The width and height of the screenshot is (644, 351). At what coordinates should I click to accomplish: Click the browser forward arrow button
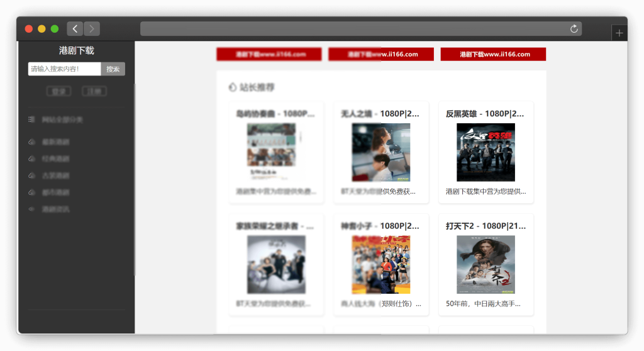pyautogui.click(x=92, y=29)
